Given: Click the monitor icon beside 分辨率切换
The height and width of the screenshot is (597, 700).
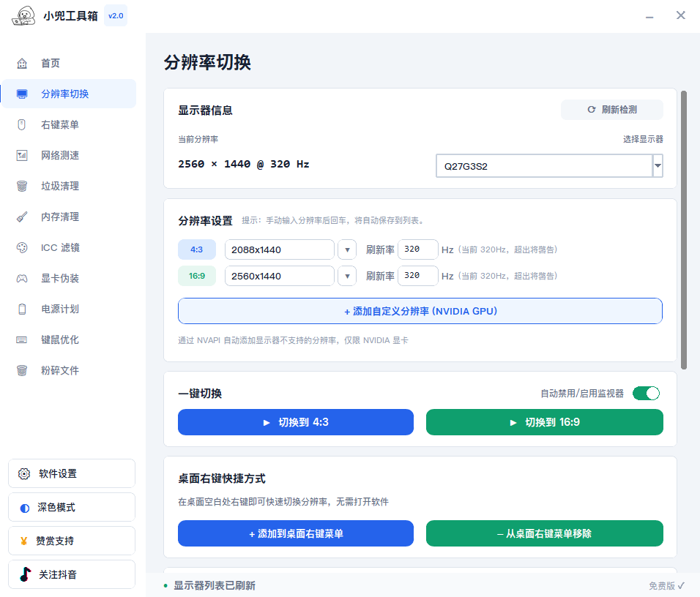Looking at the screenshot, I should 22,94.
